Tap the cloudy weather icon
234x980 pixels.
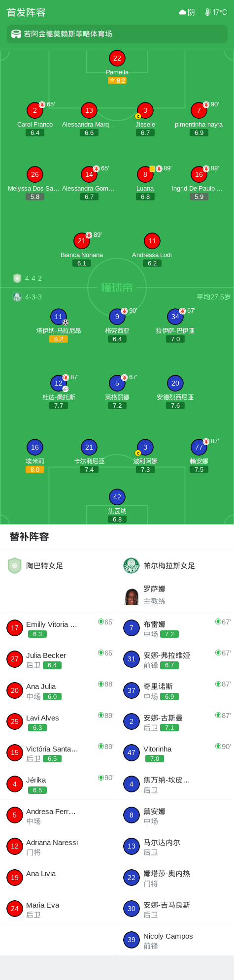pyautogui.click(x=182, y=12)
